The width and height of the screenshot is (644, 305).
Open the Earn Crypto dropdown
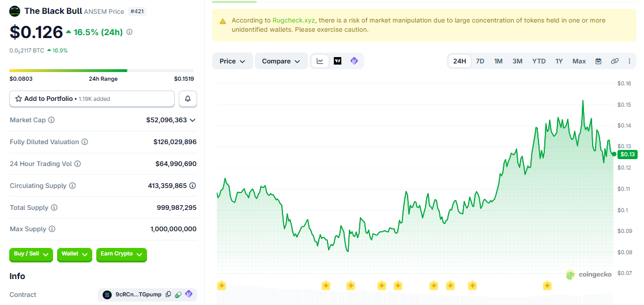[122, 254]
